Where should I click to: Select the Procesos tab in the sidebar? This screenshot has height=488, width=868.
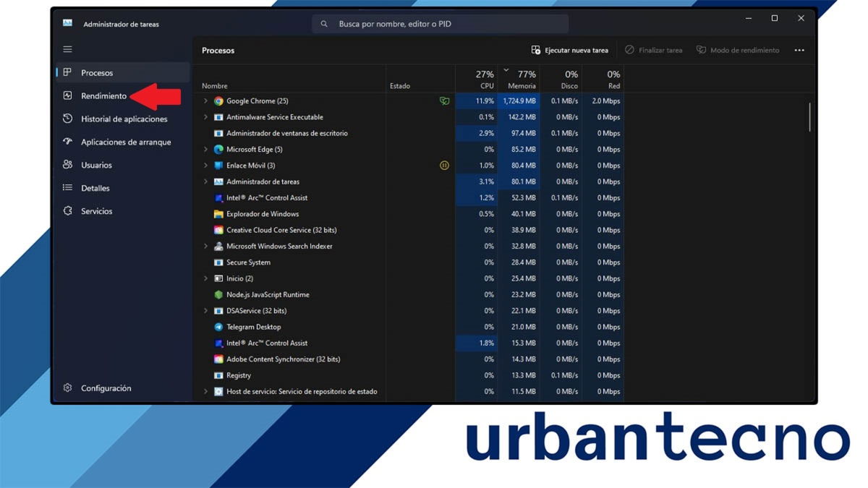[67, 72]
